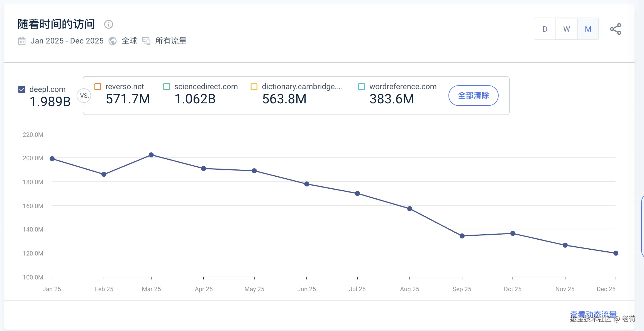Image resolution: width=644 pixels, height=331 pixels.
Task: Click the calendar date range icon
Action: click(22, 41)
